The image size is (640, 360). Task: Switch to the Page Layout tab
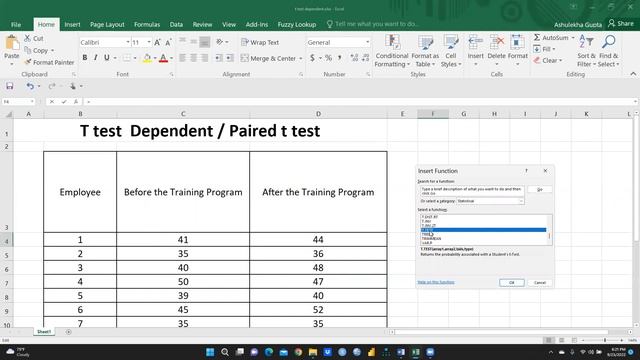tap(107, 24)
